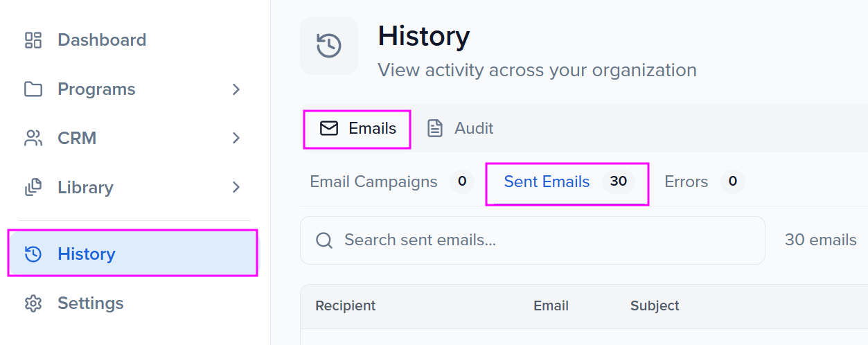Open the Email Campaigns sub-tab

click(374, 182)
